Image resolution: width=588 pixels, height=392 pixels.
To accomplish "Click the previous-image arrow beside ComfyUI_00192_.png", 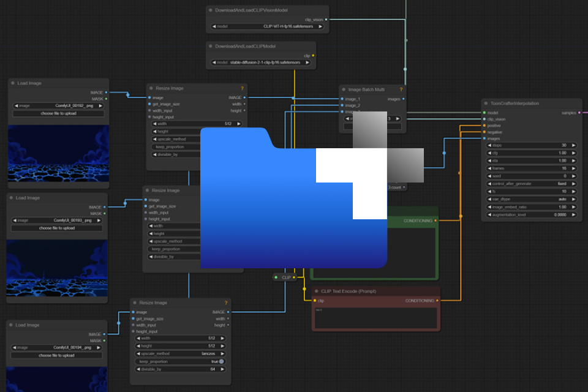I will 16,106.
